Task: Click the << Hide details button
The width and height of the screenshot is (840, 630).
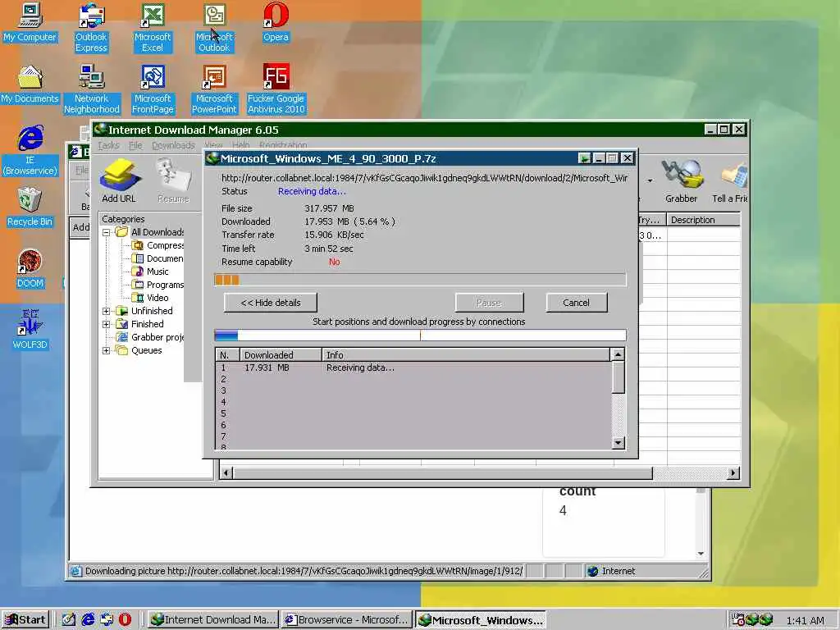Action: [271, 303]
